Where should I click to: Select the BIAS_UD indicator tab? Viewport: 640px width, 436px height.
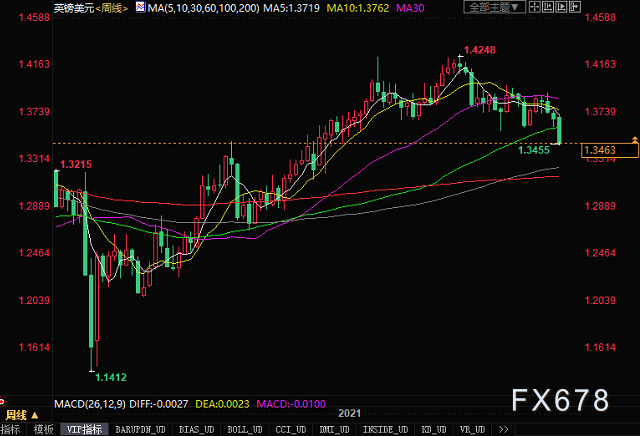click(196, 429)
